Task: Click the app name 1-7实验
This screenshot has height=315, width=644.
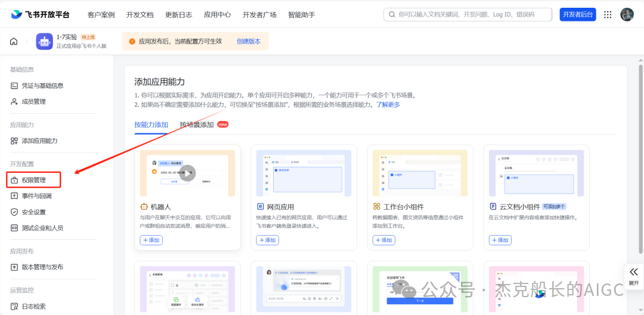Action: click(x=67, y=37)
